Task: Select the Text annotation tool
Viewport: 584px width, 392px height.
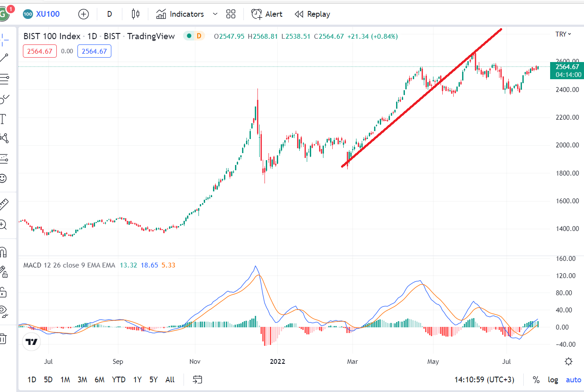Action: tap(3, 119)
